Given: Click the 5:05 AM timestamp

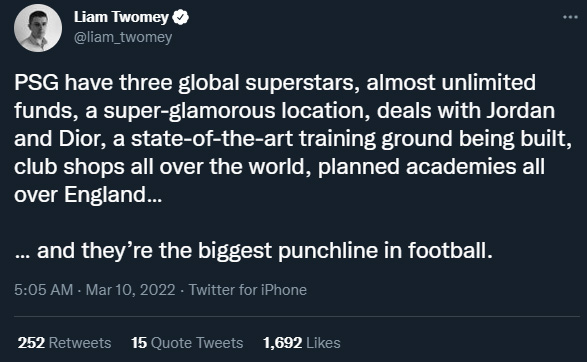Looking at the screenshot, I should click(x=43, y=290).
